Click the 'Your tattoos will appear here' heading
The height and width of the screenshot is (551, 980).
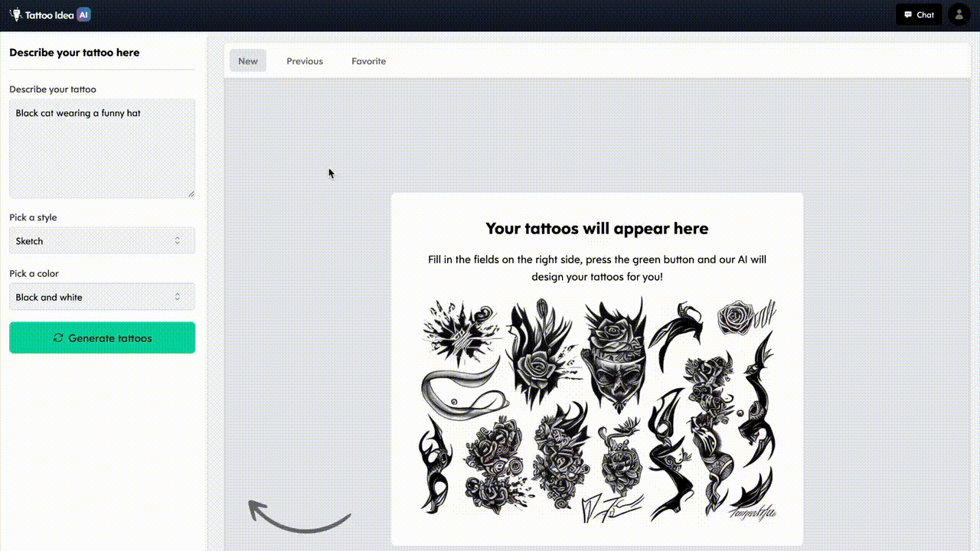pyautogui.click(x=596, y=228)
